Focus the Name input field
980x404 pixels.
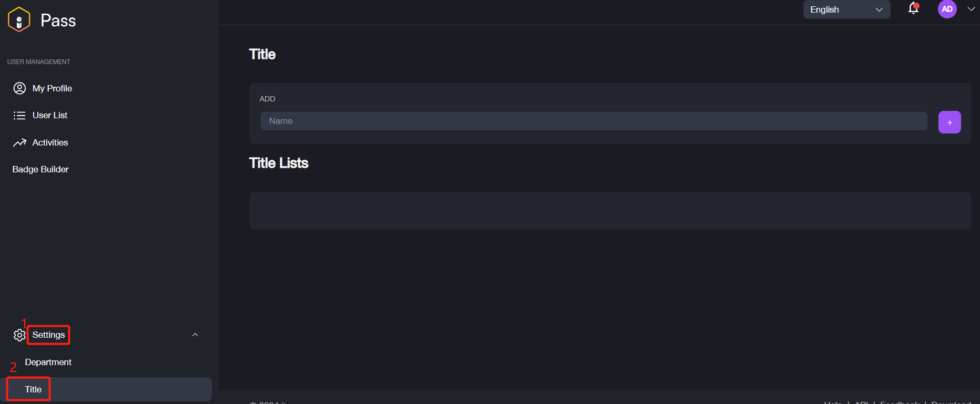pyautogui.click(x=594, y=121)
